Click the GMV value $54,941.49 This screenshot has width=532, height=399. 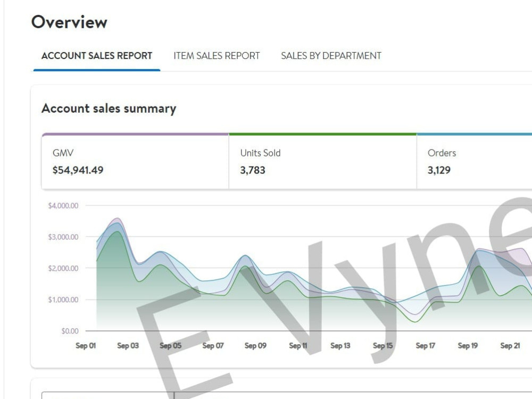coord(78,170)
